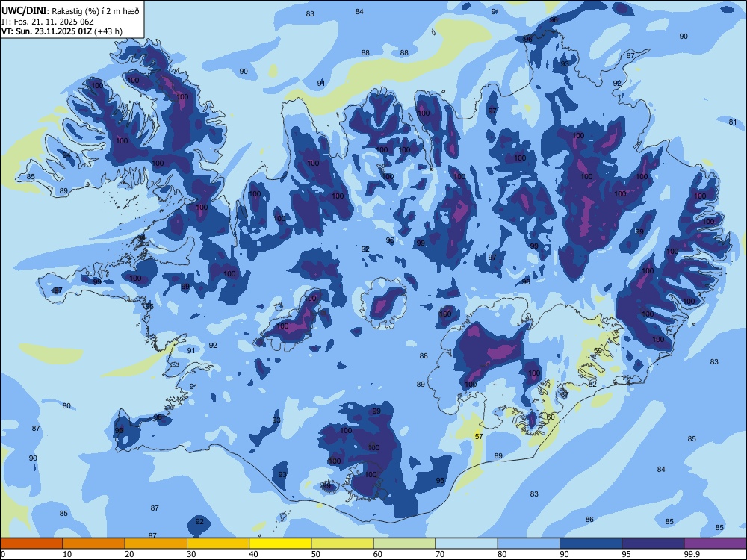Pick the 50–60 pale yellow legend swatch
747x560 pixels.
click(x=342, y=544)
